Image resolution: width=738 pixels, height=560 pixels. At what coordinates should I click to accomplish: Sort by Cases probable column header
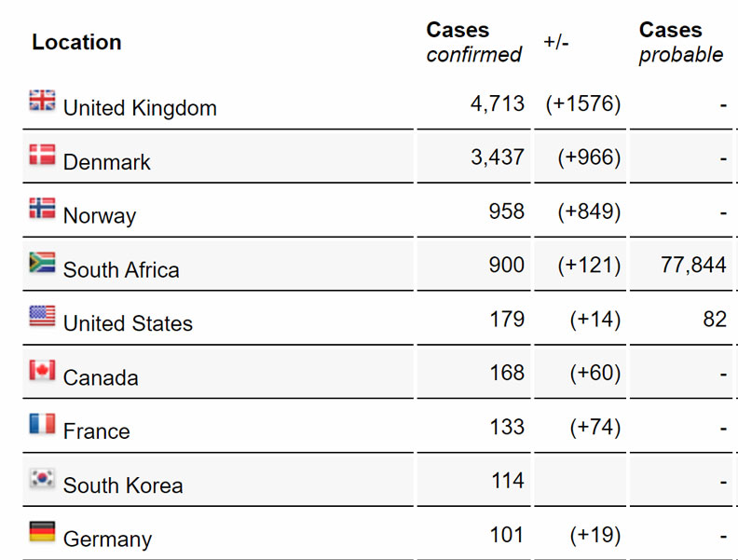tap(680, 43)
